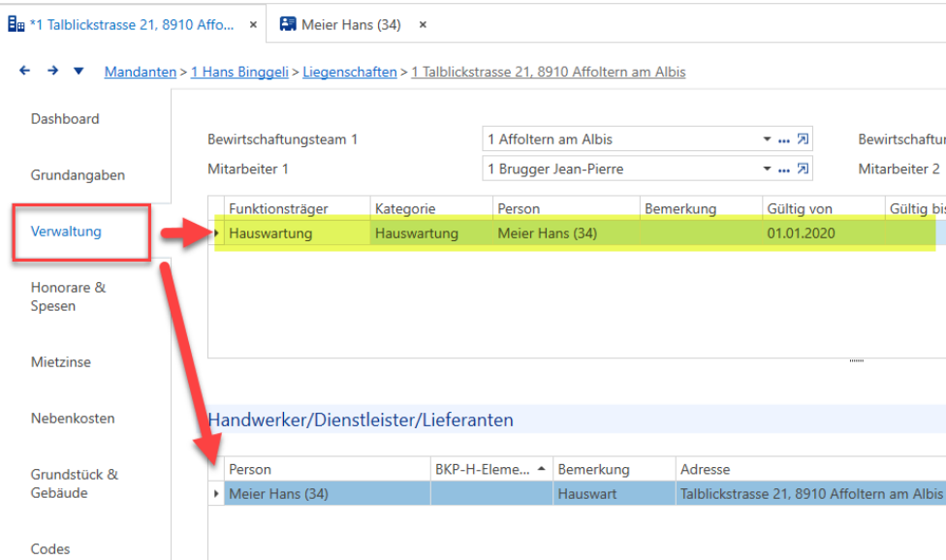This screenshot has width=946, height=560.
Task: Select the Talblickstrasse 21 Adresse cell
Action: 811,494
